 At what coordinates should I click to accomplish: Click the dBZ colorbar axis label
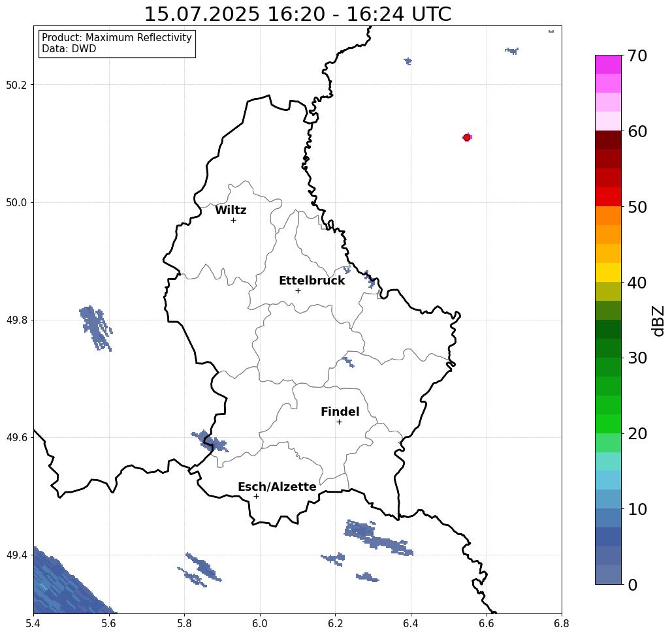point(658,321)
